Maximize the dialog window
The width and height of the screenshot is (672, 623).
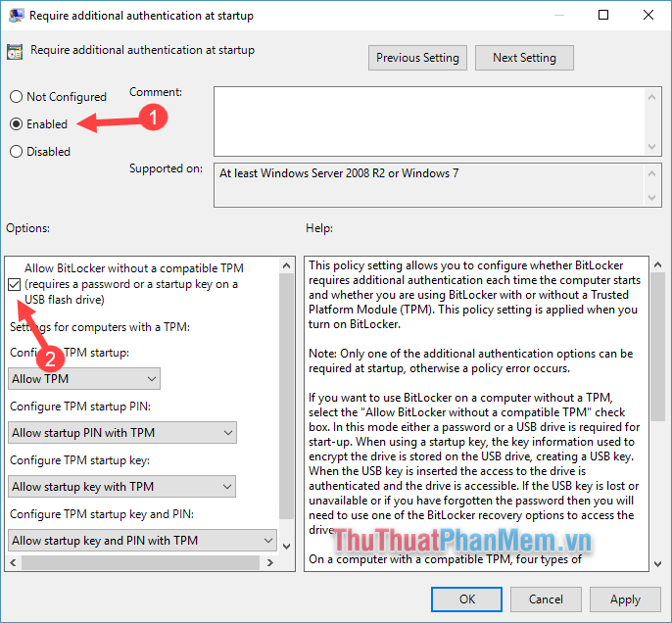pos(603,15)
